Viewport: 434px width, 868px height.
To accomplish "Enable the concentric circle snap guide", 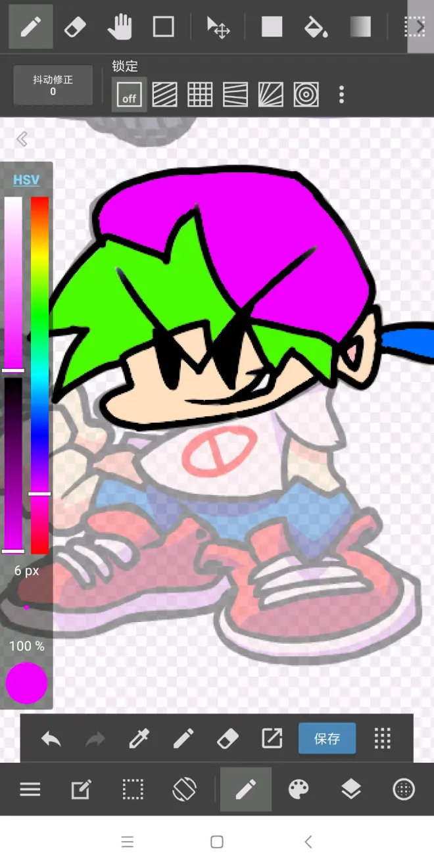I will point(306,95).
